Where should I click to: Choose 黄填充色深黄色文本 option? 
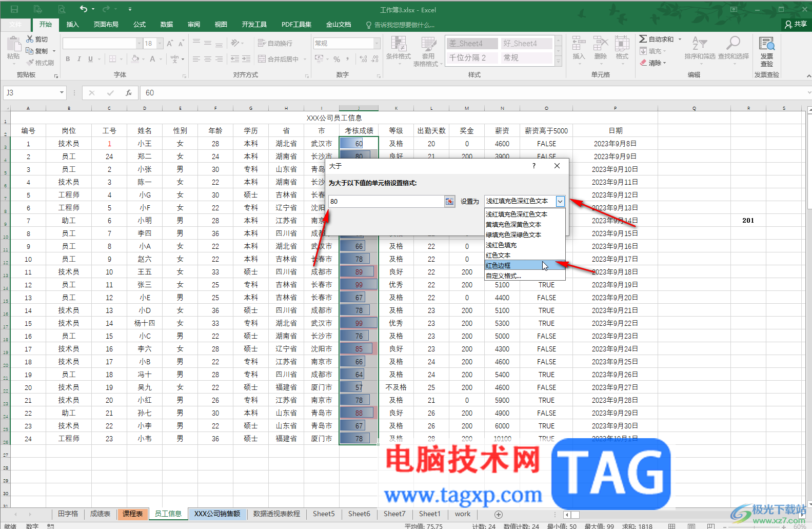point(525,224)
